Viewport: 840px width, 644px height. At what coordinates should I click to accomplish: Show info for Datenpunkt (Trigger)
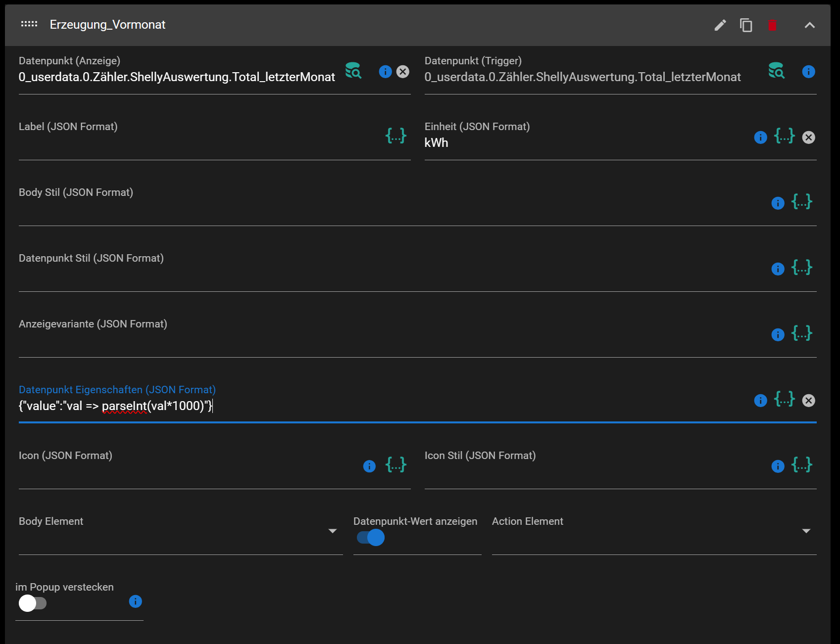click(x=808, y=72)
